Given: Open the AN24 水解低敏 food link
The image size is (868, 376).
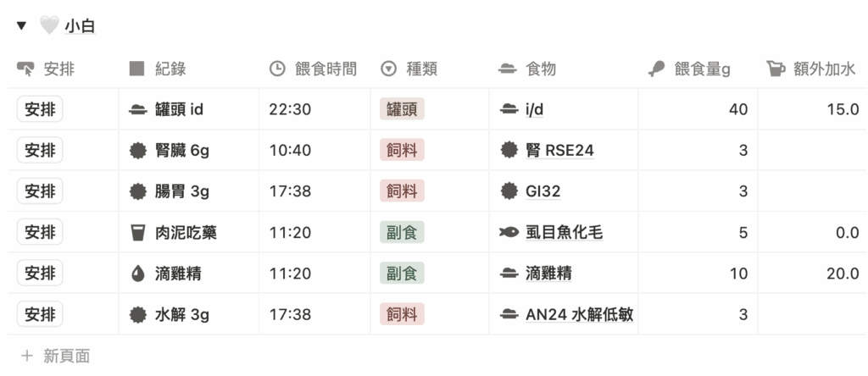Looking at the screenshot, I should (581, 315).
